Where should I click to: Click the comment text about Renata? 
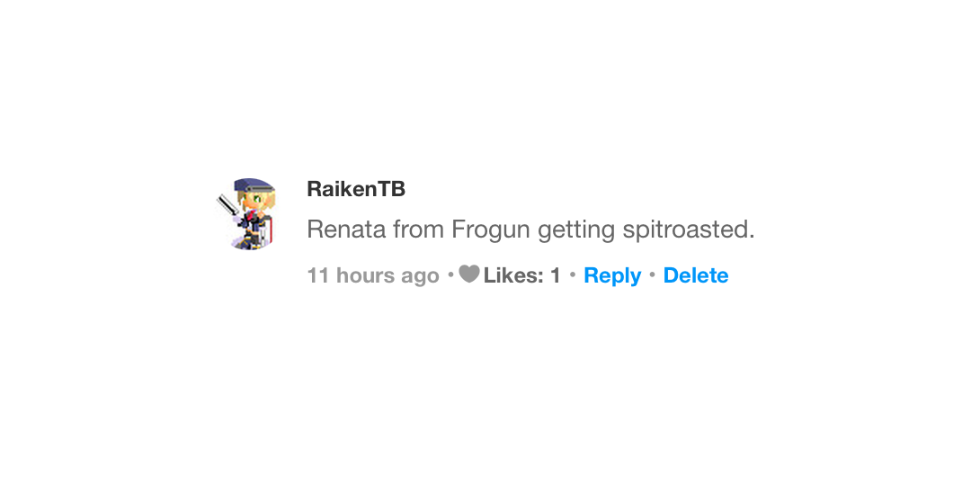pyautogui.click(x=530, y=229)
